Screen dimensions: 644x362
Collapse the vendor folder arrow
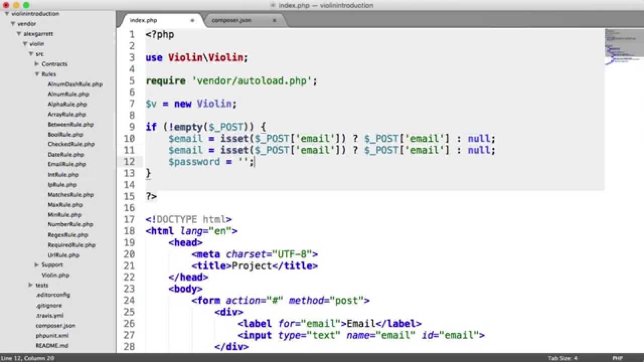click(x=13, y=24)
